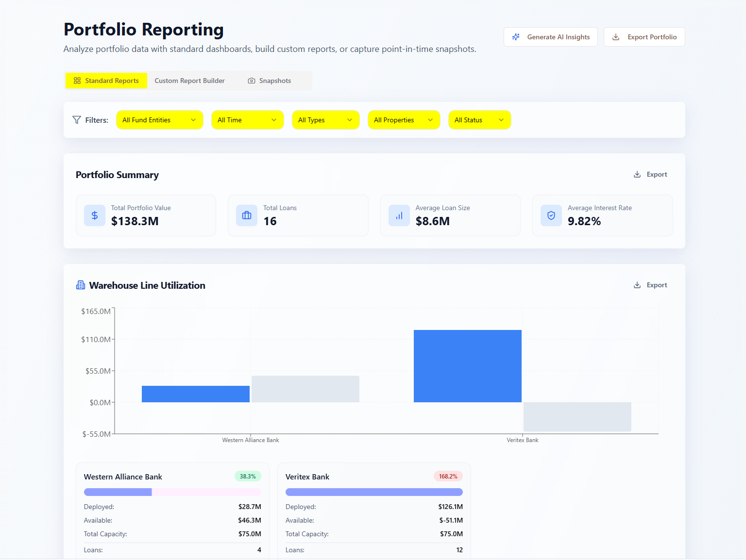The image size is (746, 560).
Task: Click the download icon next to Portfolio Summary Export
Action: (x=637, y=174)
